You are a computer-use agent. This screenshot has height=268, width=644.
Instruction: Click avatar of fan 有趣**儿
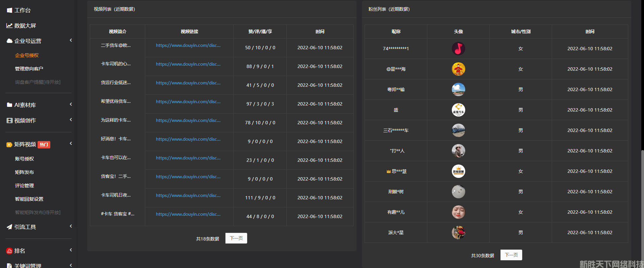(458, 212)
